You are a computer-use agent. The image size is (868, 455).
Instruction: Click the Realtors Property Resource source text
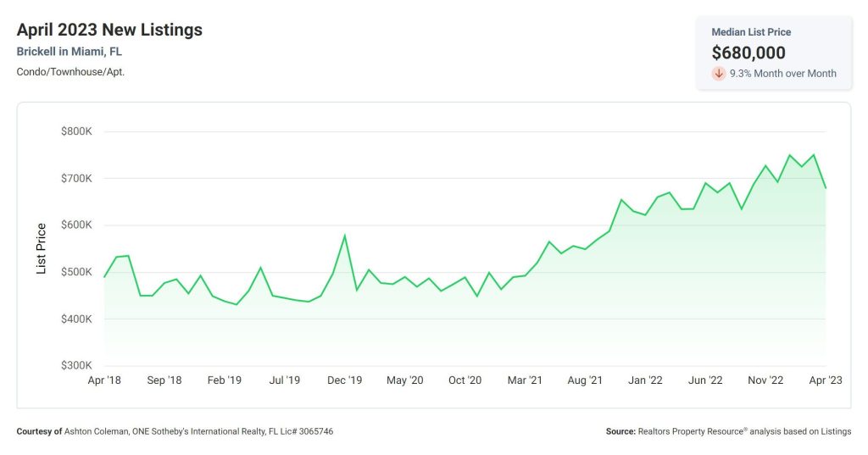pyautogui.click(x=691, y=431)
